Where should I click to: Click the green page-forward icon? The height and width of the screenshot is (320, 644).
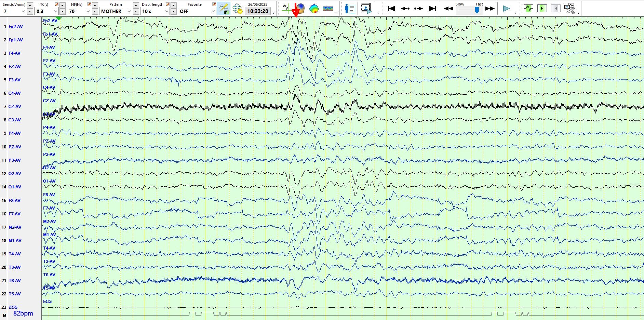point(542,8)
